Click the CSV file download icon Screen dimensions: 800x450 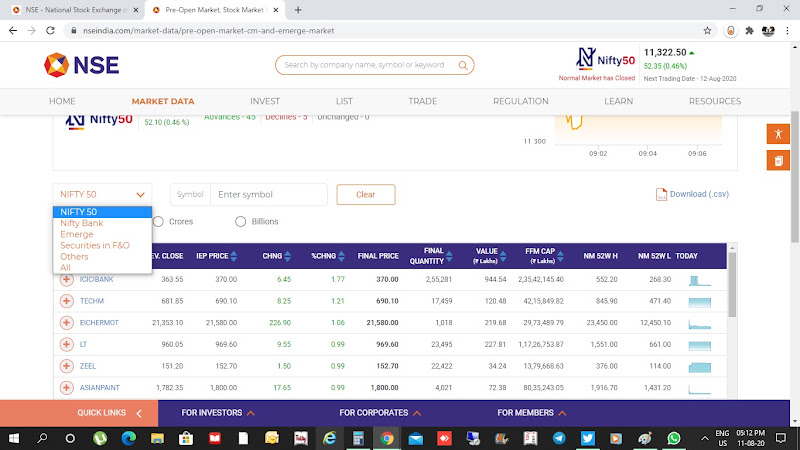pyautogui.click(x=661, y=194)
